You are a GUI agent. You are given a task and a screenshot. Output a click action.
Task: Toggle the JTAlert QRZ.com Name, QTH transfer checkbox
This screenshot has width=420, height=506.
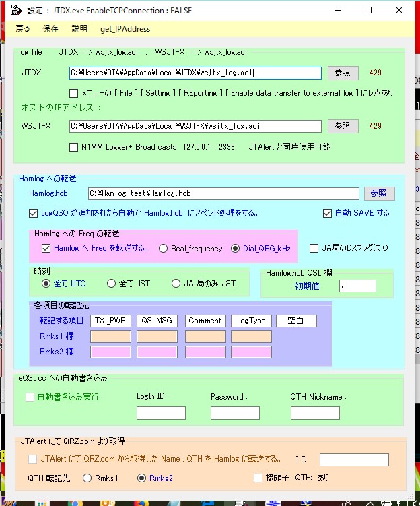[x=32, y=459]
